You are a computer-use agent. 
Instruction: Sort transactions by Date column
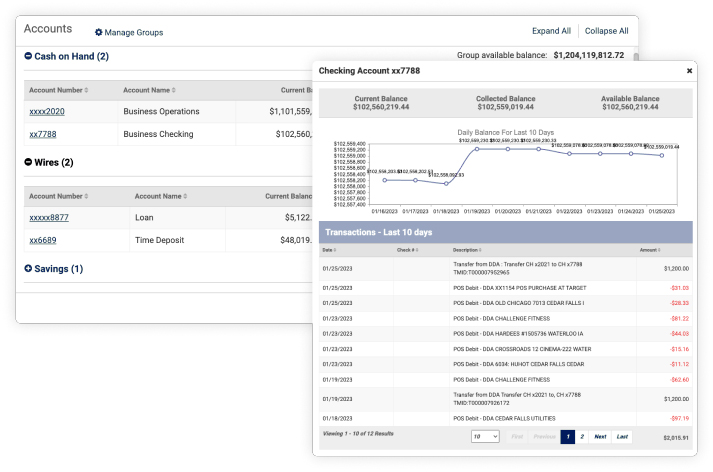(329, 250)
